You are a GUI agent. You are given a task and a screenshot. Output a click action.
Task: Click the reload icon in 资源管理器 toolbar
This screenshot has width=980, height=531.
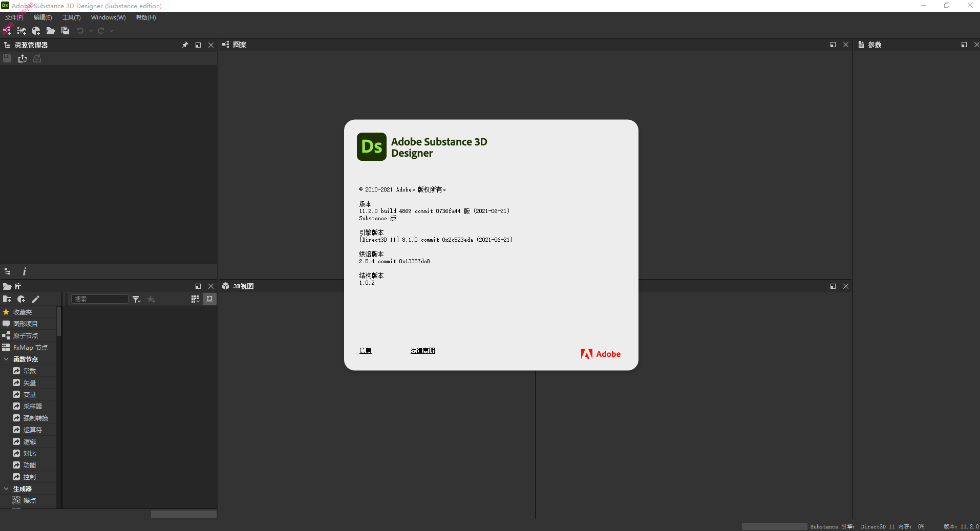click(x=37, y=58)
